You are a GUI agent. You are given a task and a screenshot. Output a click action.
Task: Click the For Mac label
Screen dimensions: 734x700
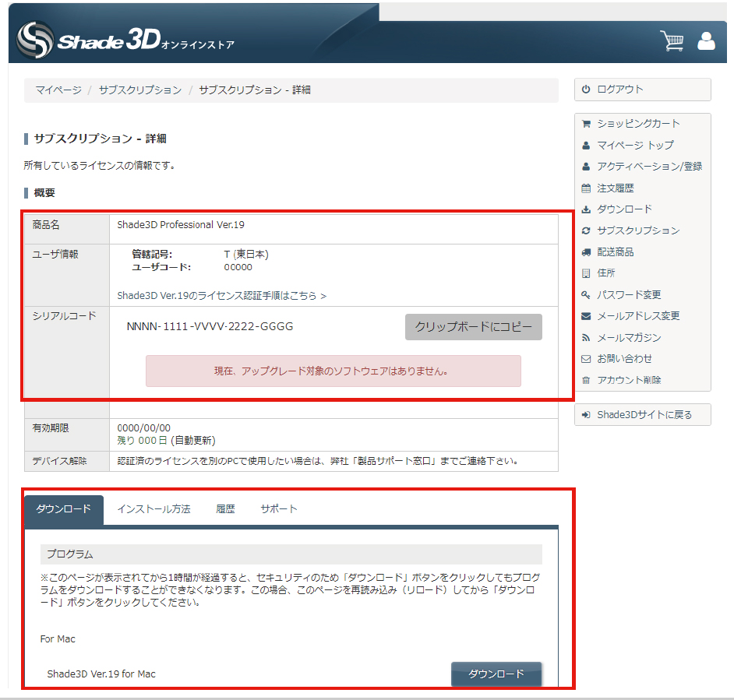(58, 639)
